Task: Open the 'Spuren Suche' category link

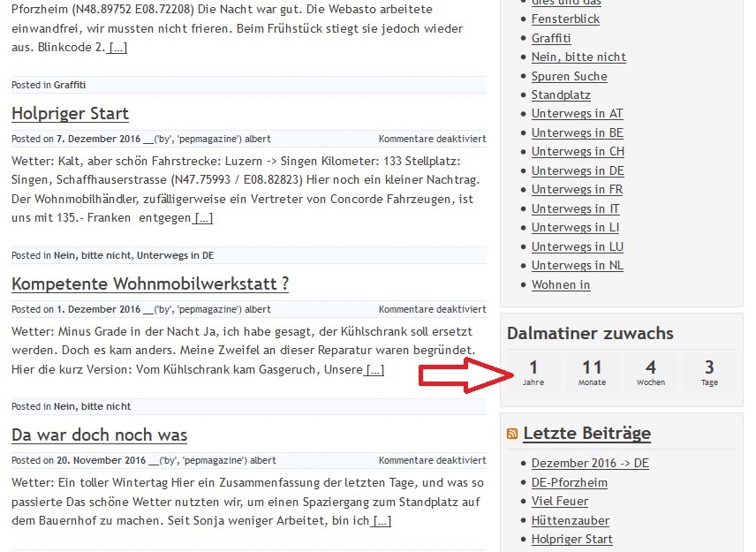Action: click(569, 76)
